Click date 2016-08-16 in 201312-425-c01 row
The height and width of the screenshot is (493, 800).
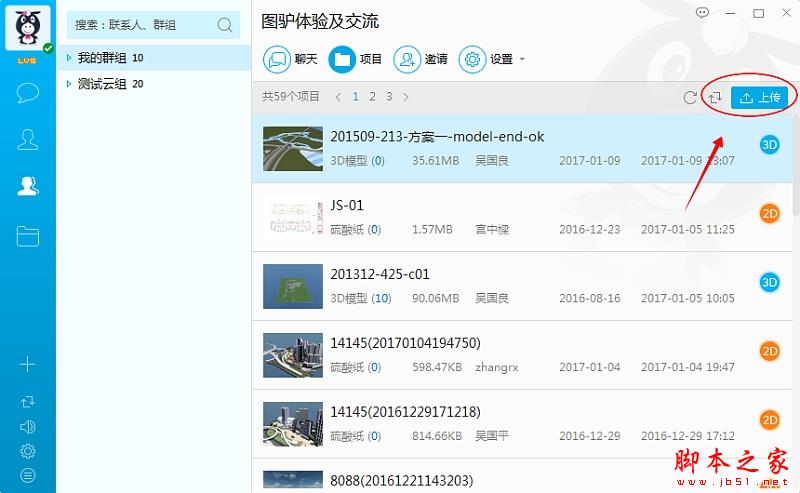point(590,298)
